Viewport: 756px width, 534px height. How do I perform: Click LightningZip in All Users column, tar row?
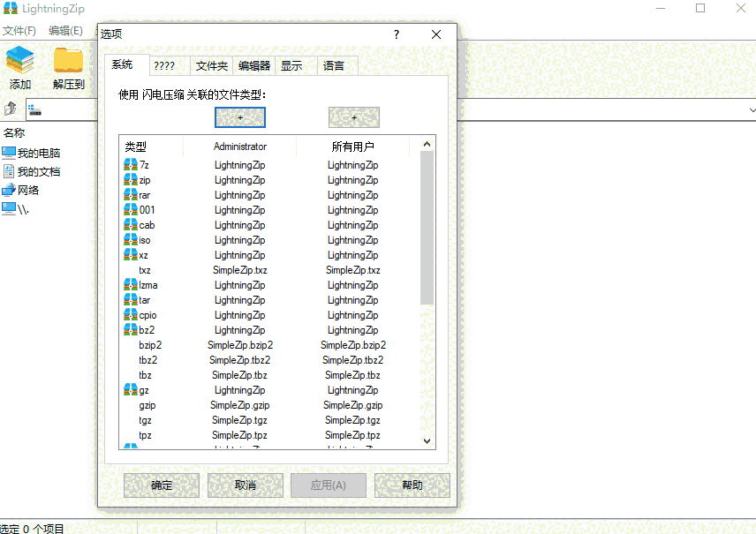(353, 300)
